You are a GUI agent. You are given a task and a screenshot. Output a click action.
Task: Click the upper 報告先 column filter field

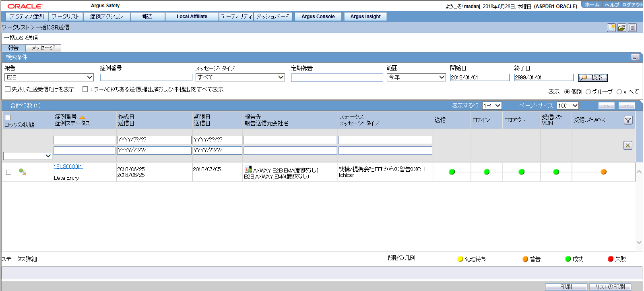[290, 140]
